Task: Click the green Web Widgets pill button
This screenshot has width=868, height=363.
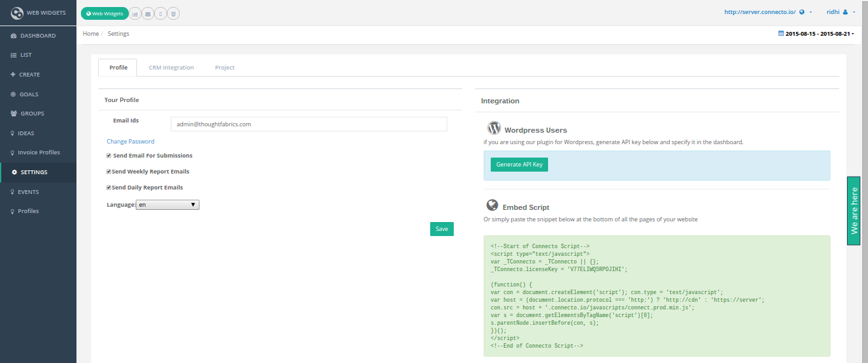Action: coord(105,13)
